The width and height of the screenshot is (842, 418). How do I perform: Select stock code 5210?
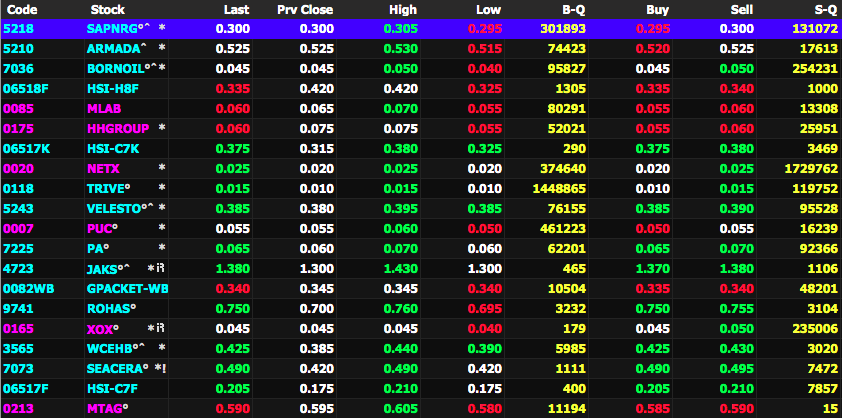pyautogui.click(x=18, y=49)
